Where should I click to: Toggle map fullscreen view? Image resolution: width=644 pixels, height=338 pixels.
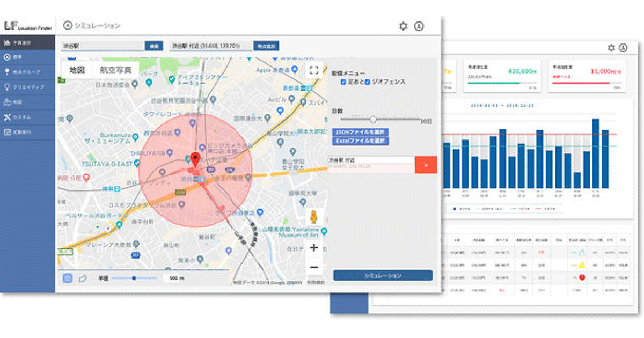[x=314, y=70]
